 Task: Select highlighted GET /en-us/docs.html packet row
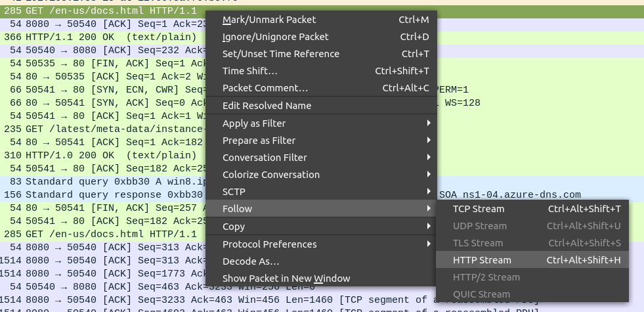coord(98,12)
